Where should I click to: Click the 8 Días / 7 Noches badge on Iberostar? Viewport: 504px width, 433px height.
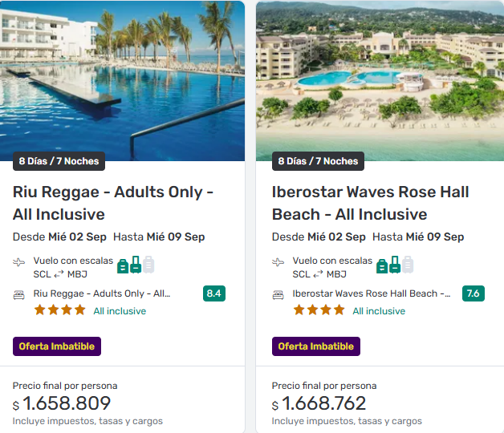318,161
